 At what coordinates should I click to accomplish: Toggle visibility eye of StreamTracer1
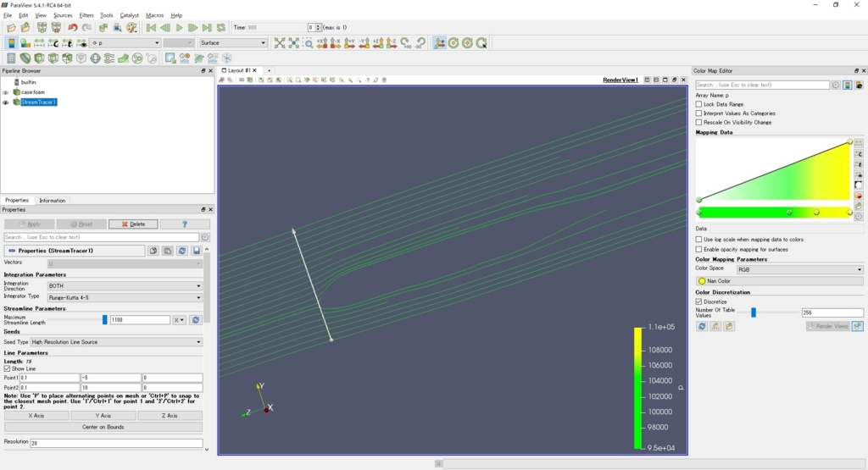[6, 102]
